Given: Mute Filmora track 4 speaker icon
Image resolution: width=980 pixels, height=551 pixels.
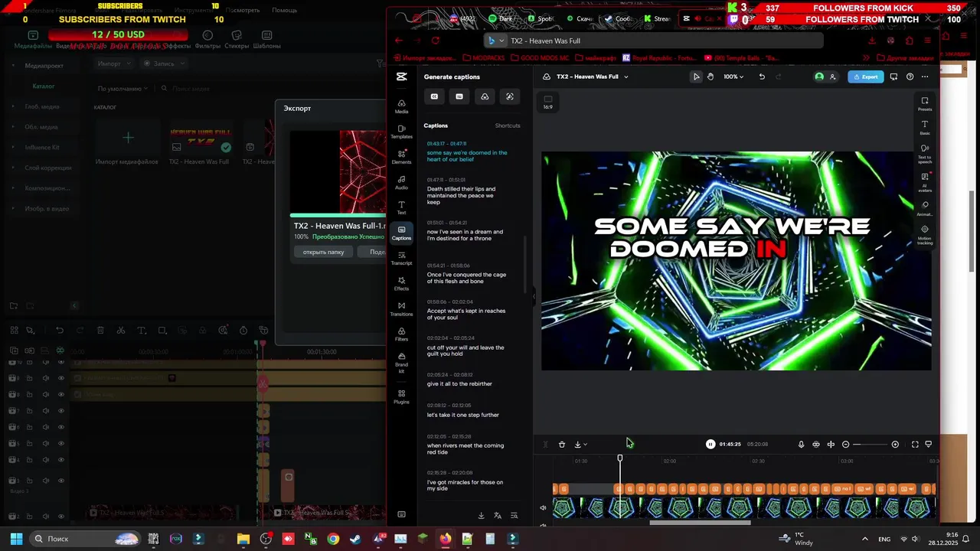Looking at the screenshot, I should point(45,460).
